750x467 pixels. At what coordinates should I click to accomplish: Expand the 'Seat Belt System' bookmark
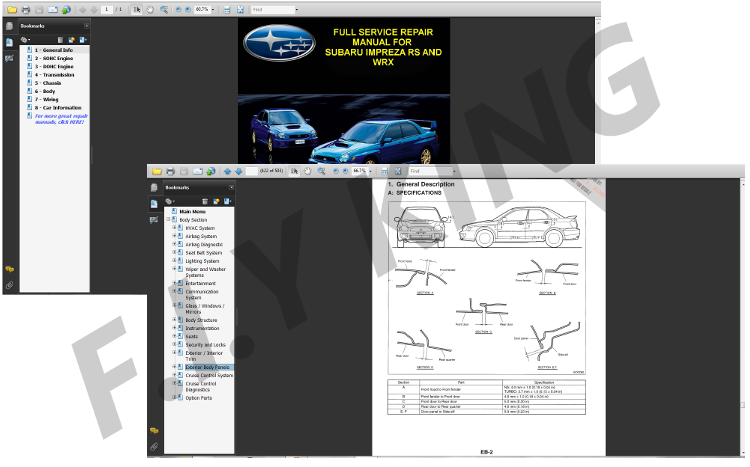point(175,252)
